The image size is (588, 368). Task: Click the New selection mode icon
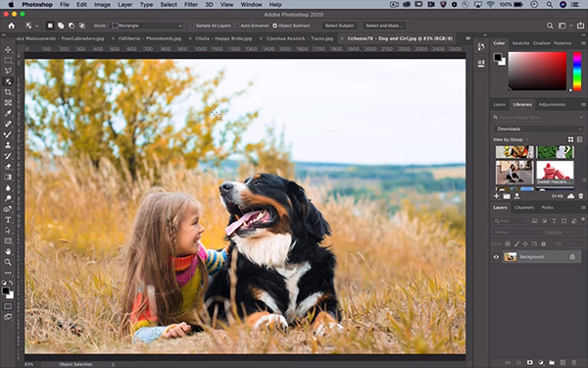(50, 26)
